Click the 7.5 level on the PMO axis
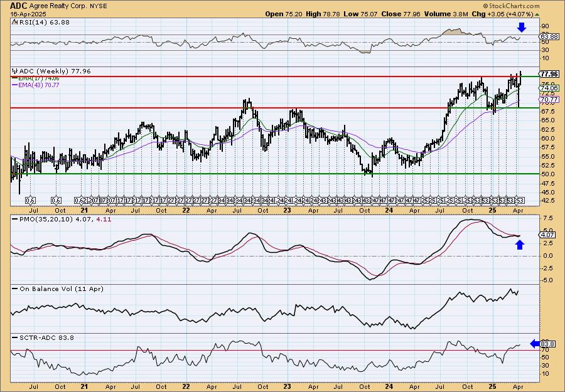Image resolution: width=565 pixels, height=392 pixels. click(x=549, y=218)
